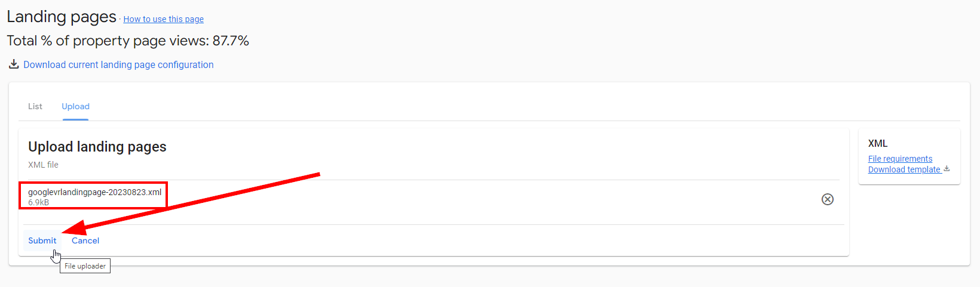Cancel the landing page upload

85,240
